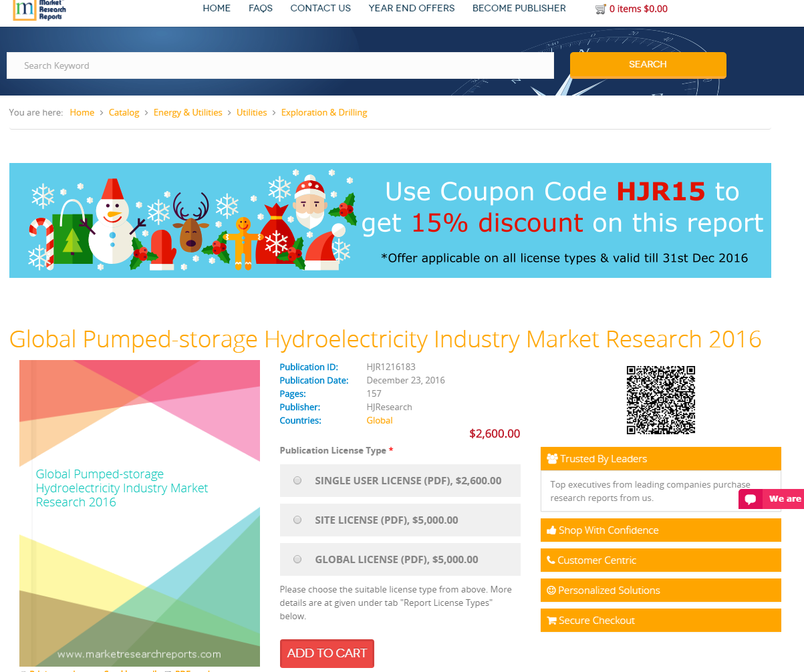Viewport: 804px width, 672px height.
Task: Collapse the Trusted By Leaders panel
Action: 660,459
